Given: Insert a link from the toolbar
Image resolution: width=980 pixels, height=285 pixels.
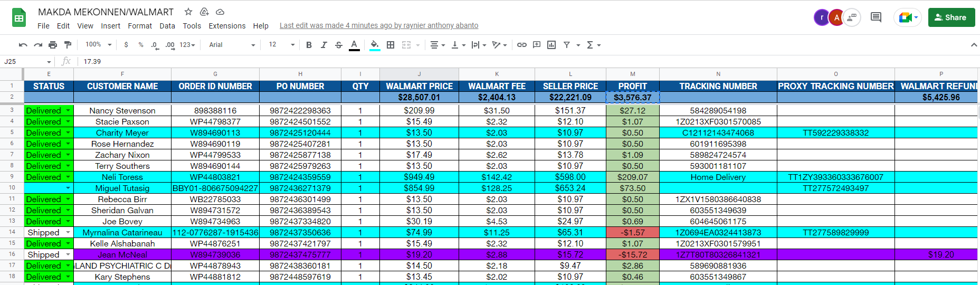Looking at the screenshot, I should [522, 45].
